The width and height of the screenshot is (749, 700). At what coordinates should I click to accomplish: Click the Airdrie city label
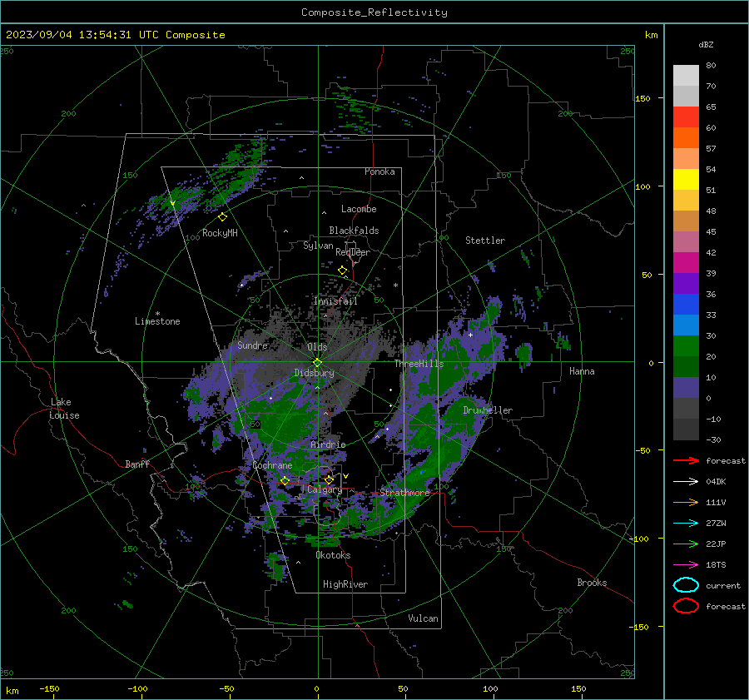[x=328, y=444]
